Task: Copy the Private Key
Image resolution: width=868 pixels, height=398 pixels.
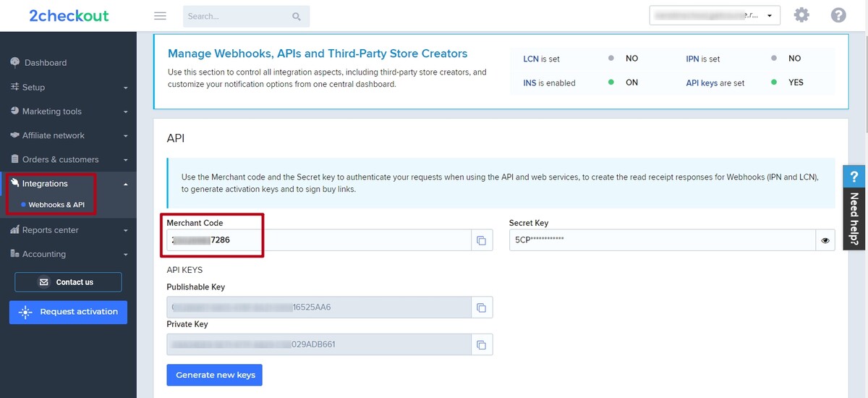Action: pyautogui.click(x=482, y=344)
